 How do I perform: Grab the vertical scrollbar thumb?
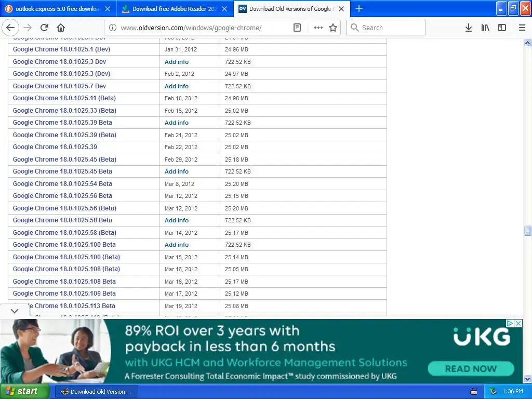pyautogui.click(x=527, y=231)
